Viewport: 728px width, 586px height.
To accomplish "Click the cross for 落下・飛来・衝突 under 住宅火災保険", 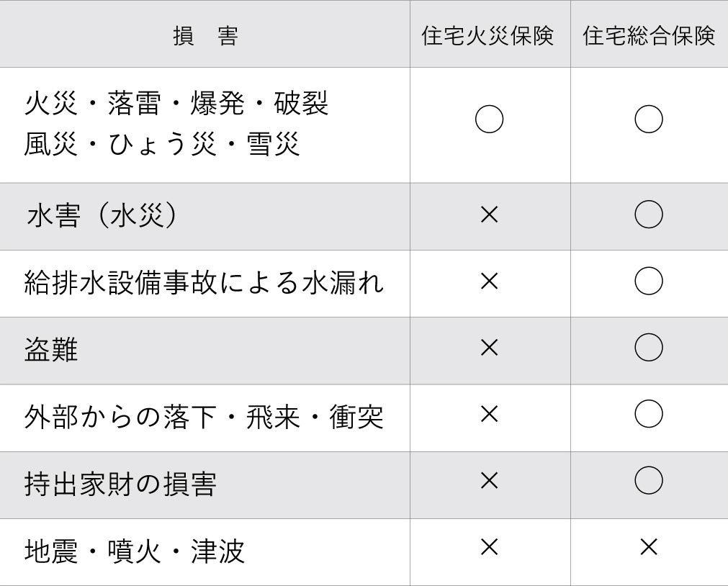I will [490, 414].
